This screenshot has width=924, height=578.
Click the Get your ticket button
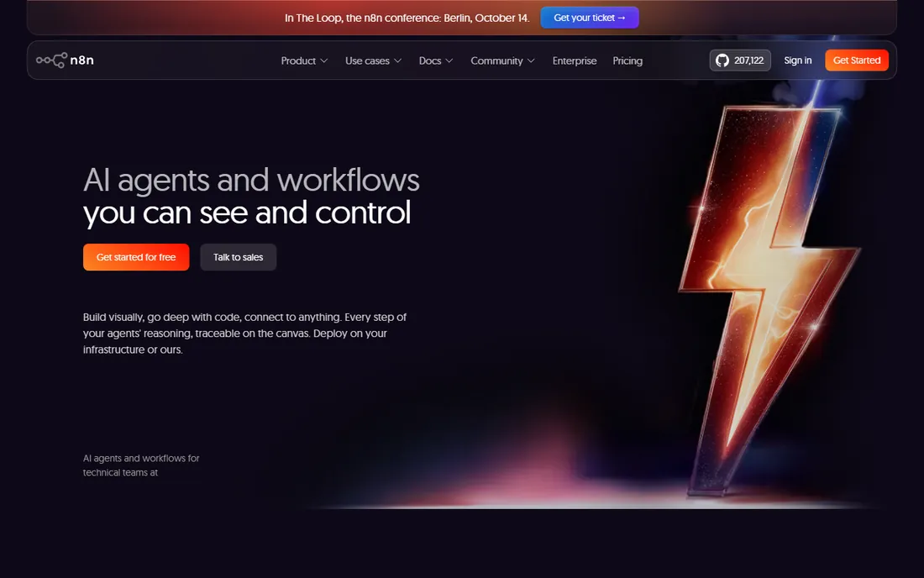[x=590, y=18]
